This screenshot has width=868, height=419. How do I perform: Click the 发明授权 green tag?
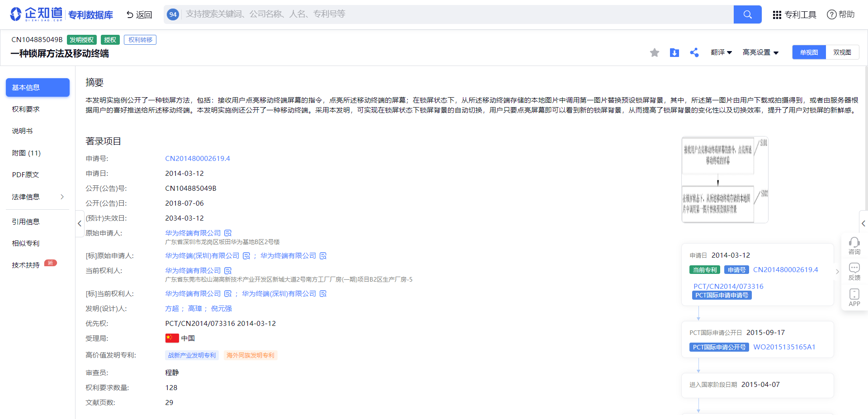[82, 40]
